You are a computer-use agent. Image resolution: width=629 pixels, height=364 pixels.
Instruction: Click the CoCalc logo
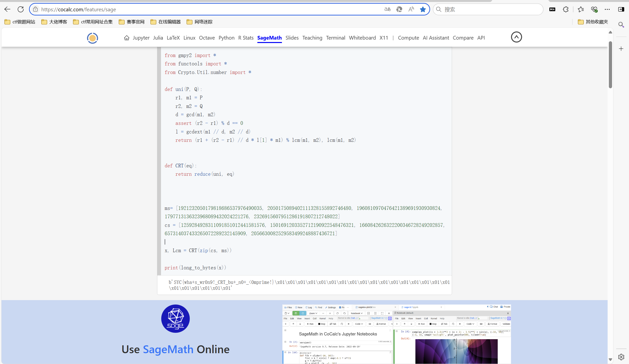coord(92,38)
